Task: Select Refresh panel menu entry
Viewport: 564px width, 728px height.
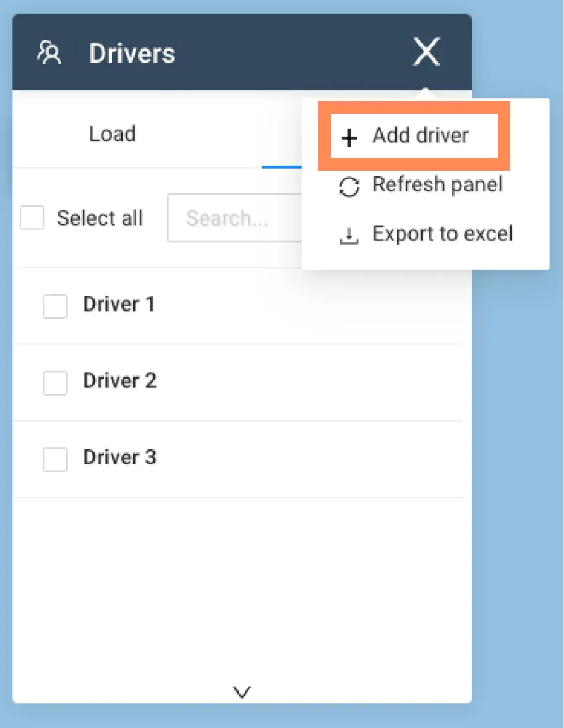Action: point(420,185)
